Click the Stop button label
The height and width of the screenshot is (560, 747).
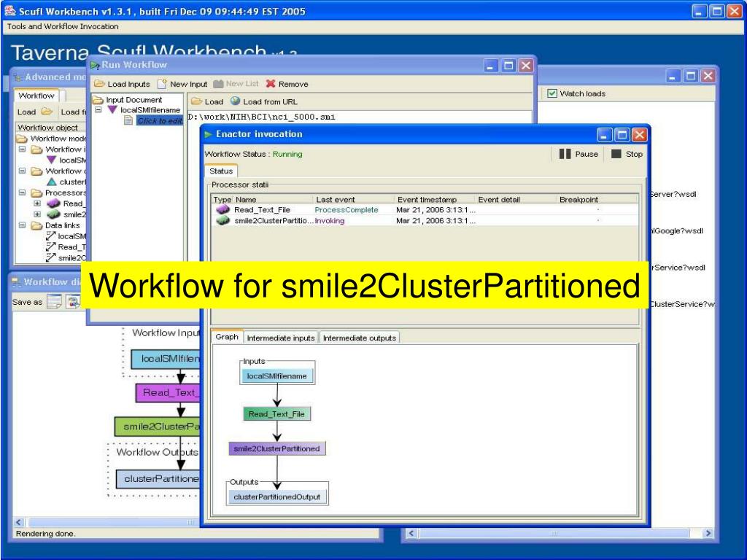click(634, 154)
